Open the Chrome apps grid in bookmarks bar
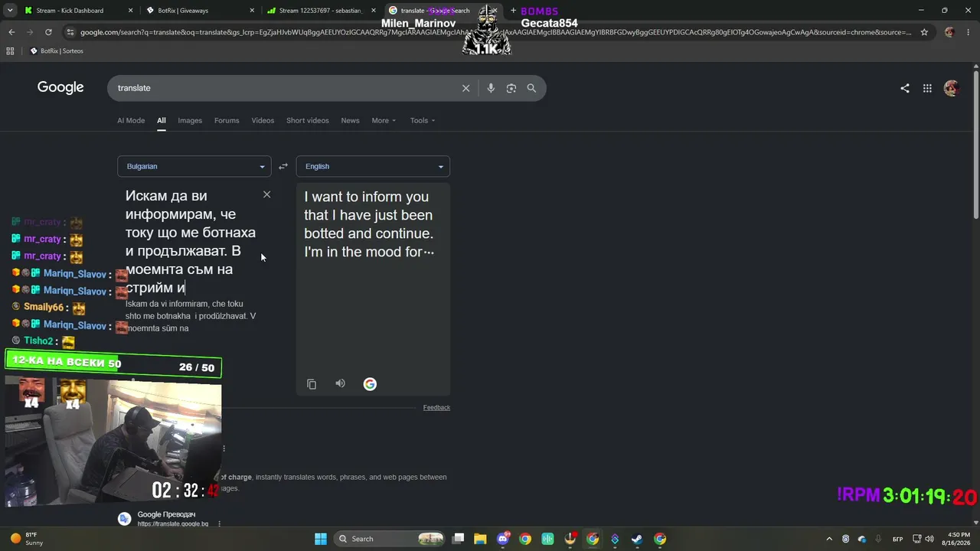This screenshot has width=980, height=551. (10, 51)
